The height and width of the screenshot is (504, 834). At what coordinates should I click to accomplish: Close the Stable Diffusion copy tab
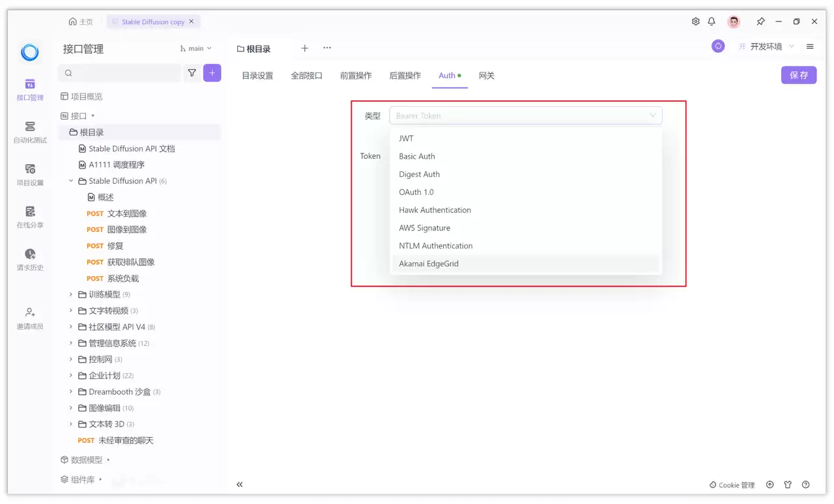tap(192, 21)
